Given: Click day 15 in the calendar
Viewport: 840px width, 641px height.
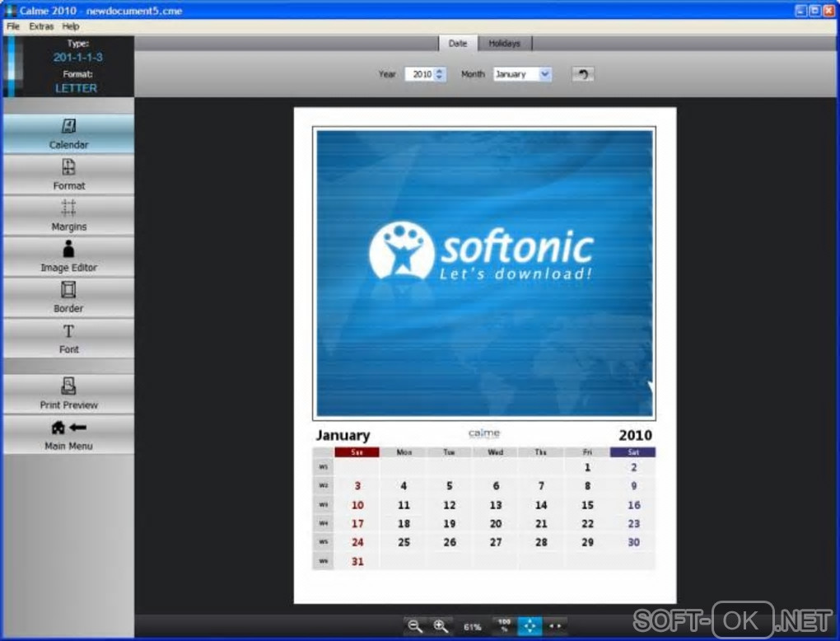Looking at the screenshot, I should click(587, 505).
